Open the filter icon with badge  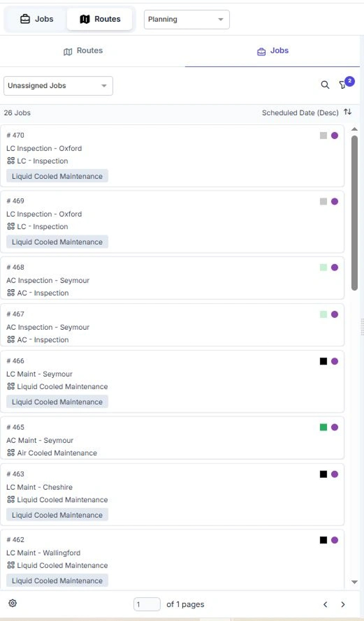point(343,85)
